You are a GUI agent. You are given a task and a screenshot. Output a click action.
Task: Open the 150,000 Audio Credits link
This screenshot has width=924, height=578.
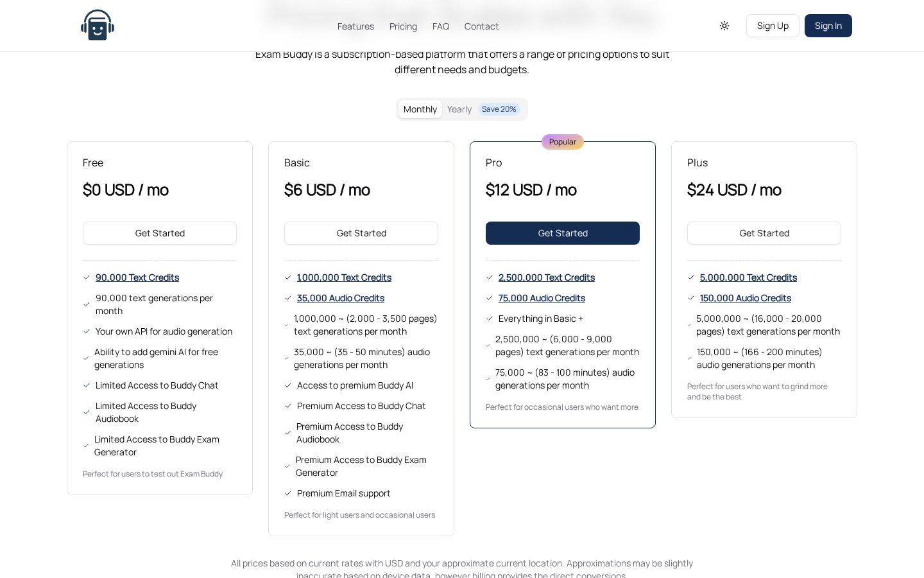pos(746,298)
